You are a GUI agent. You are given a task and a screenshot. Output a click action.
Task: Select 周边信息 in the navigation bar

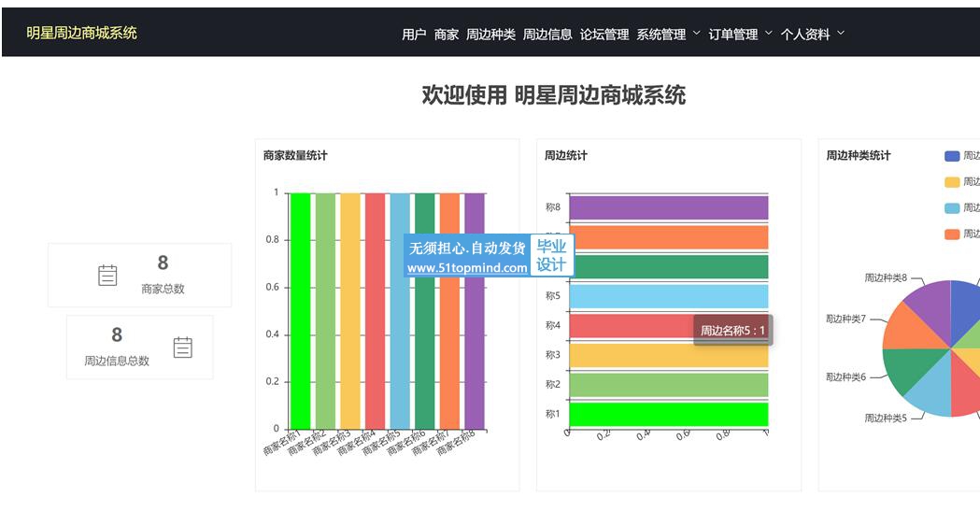(547, 35)
